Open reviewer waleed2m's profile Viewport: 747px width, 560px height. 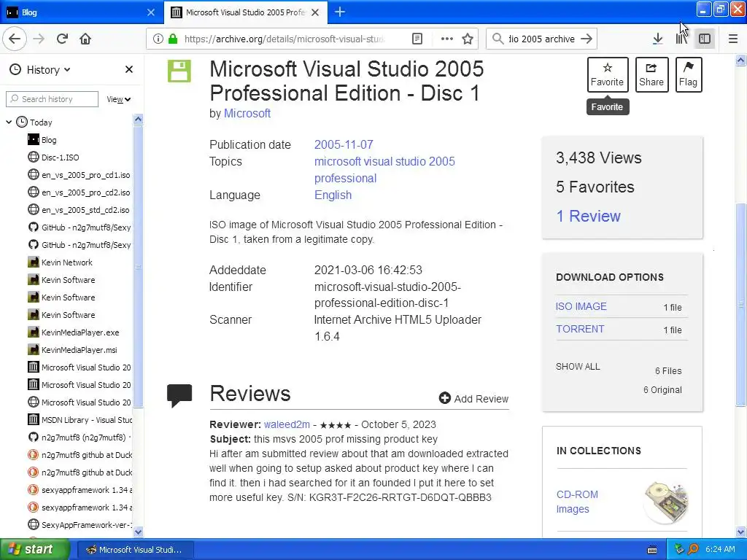pyautogui.click(x=287, y=424)
